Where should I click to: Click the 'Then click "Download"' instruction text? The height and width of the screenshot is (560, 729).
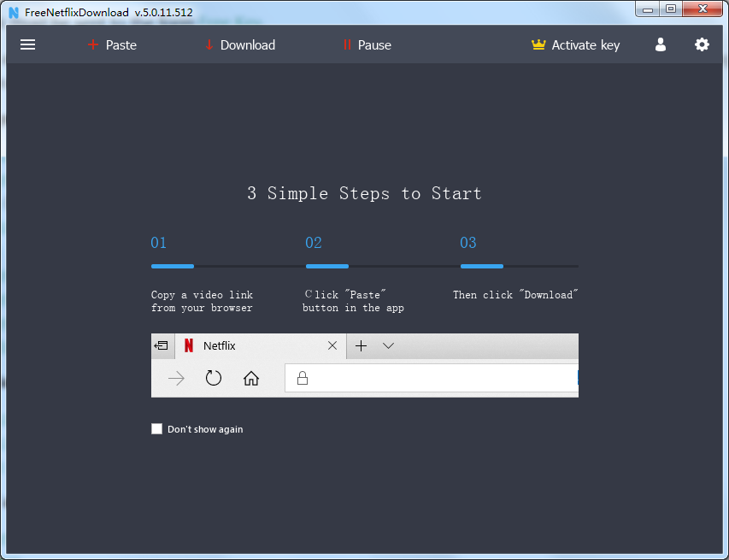pos(515,294)
